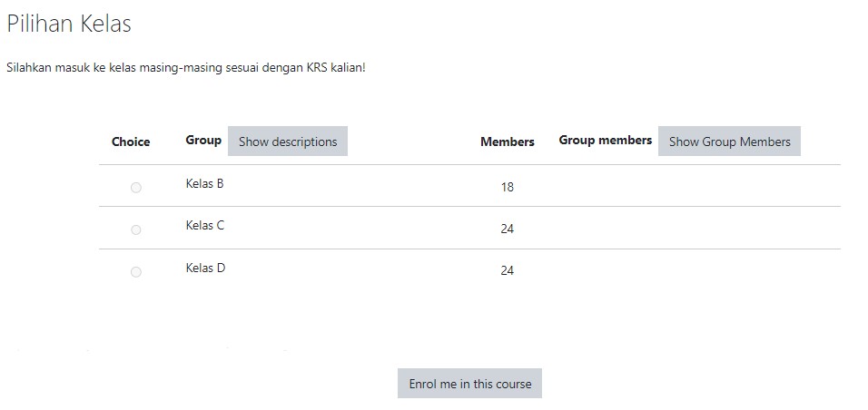The height and width of the screenshot is (410, 868).
Task: Click the Members column header
Action: 507,142
